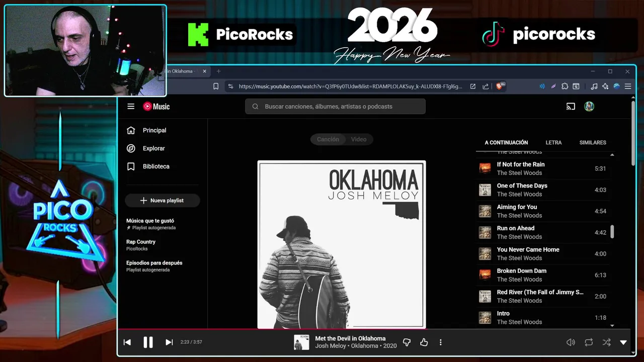
Task: Open the account avatar menu
Action: click(x=589, y=106)
